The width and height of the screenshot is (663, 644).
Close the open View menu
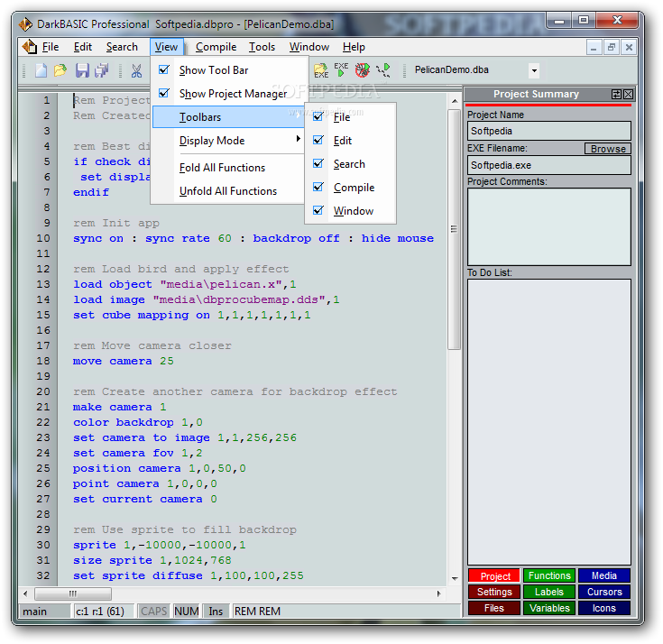166,47
